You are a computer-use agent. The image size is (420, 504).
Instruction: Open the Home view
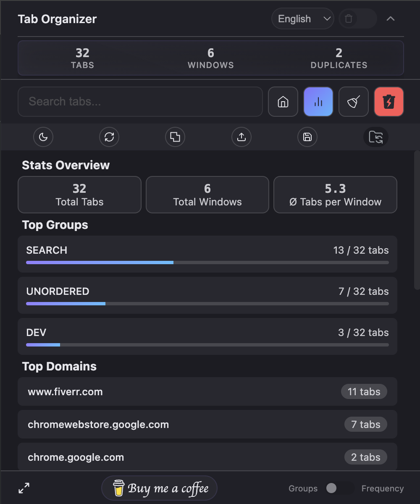pyautogui.click(x=283, y=101)
